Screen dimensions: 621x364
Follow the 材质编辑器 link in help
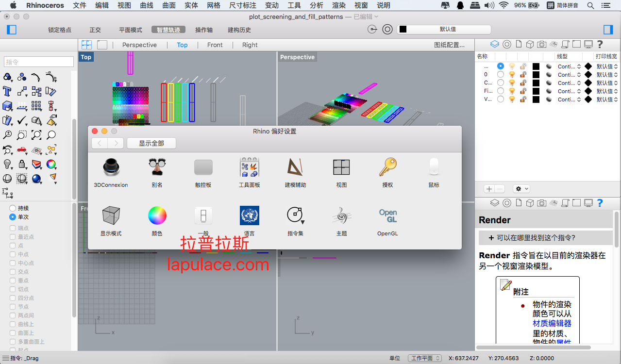[552, 323]
